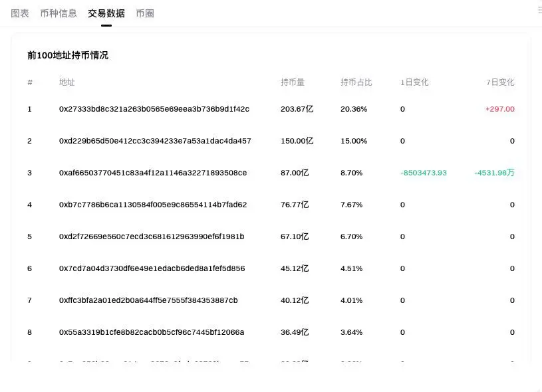Screen dimensions: 542x392
Task: Open the 币圈 tab
Action: click(145, 13)
